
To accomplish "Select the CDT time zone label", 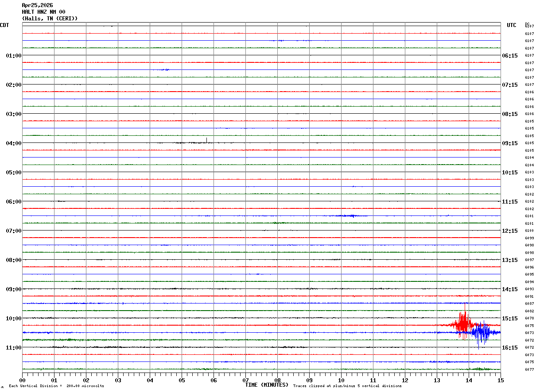I will click(4, 25).
